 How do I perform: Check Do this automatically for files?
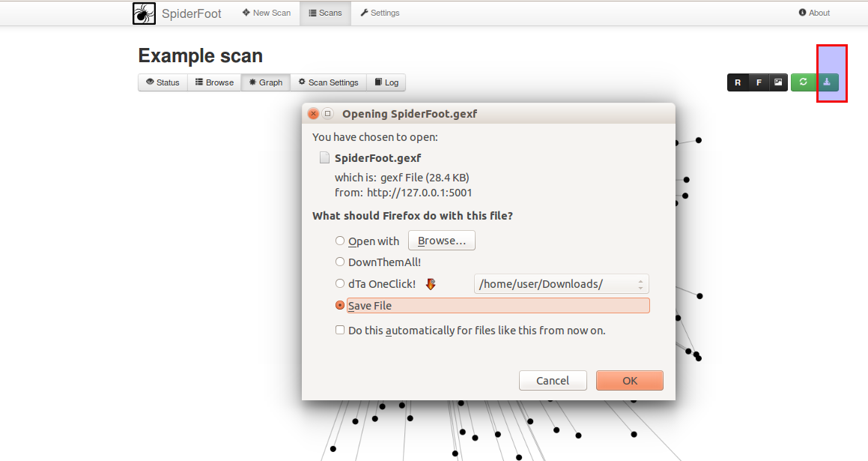tap(340, 331)
